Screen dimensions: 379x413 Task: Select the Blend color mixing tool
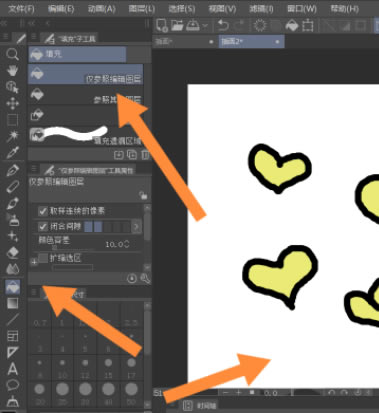[x=12, y=269]
